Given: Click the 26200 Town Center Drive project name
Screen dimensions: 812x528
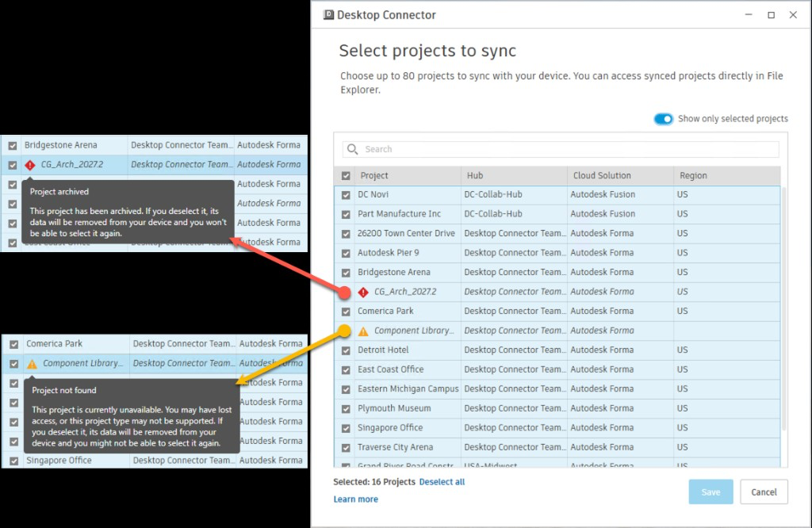Looking at the screenshot, I should click(x=406, y=233).
